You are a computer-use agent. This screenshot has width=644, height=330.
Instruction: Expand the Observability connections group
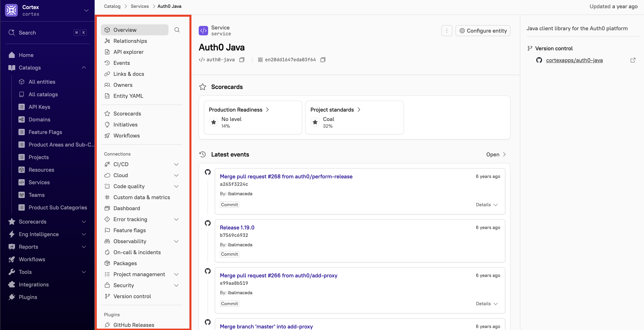point(176,241)
